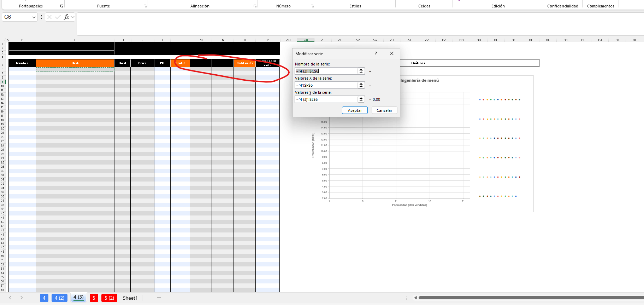This screenshot has width=644, height=305.
Task: Select column header AS
Action: pos(306,40)
